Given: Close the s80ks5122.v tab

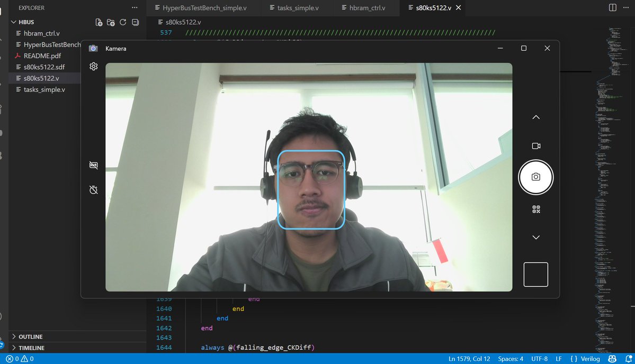Looking at the screenshot, I should tap(459, 8).
